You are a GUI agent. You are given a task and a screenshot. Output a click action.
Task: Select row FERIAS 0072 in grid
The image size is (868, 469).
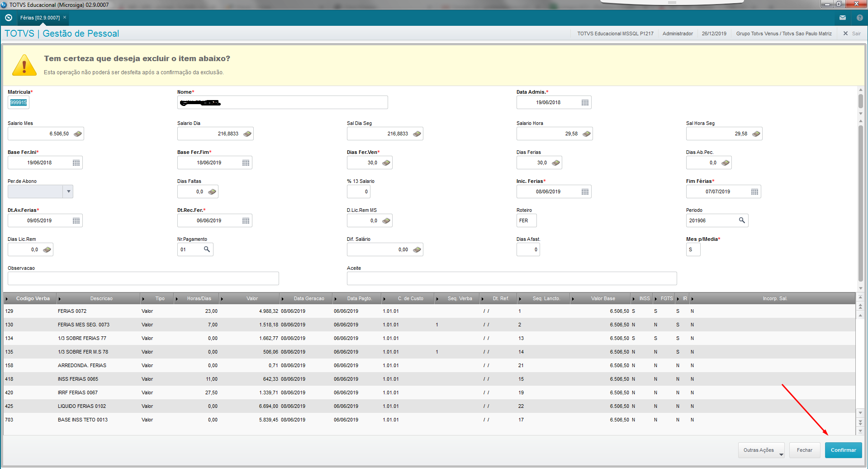[x=429, y=311]
